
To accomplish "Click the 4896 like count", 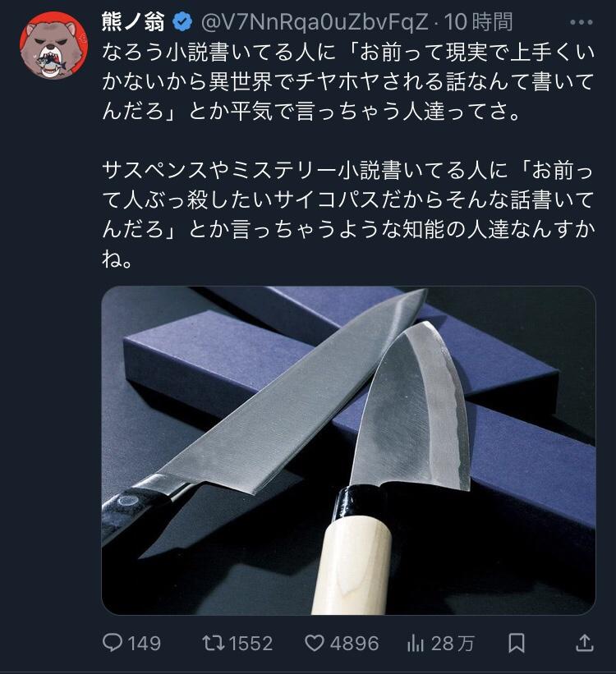I will [x=355, y=644].
